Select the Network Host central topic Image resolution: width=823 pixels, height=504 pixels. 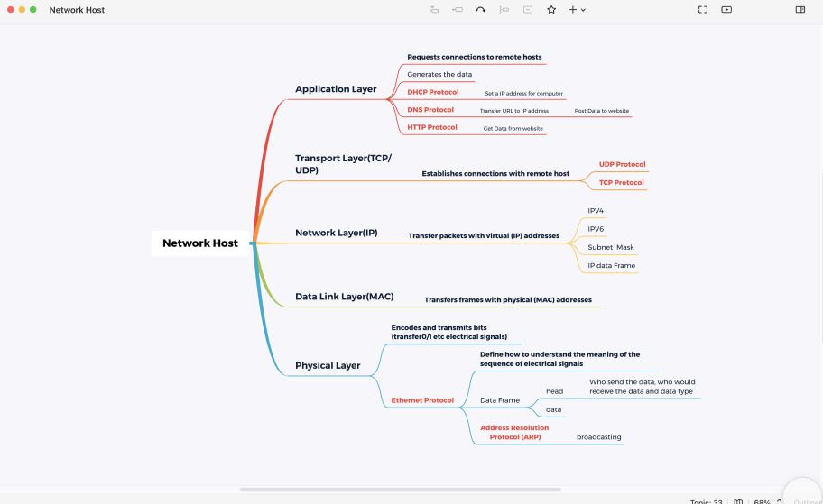pos(200,243)
